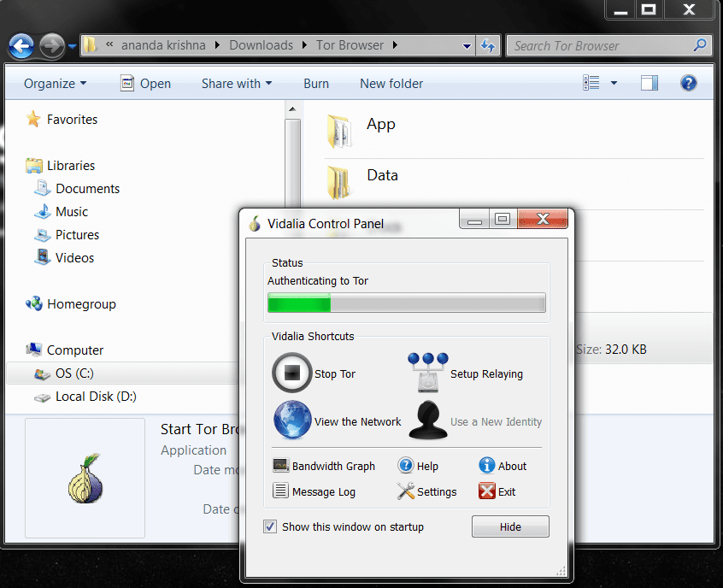The image size is (723, 588).
Task: Minimize the Vidalia Control Panel
Action: point(474,219)
